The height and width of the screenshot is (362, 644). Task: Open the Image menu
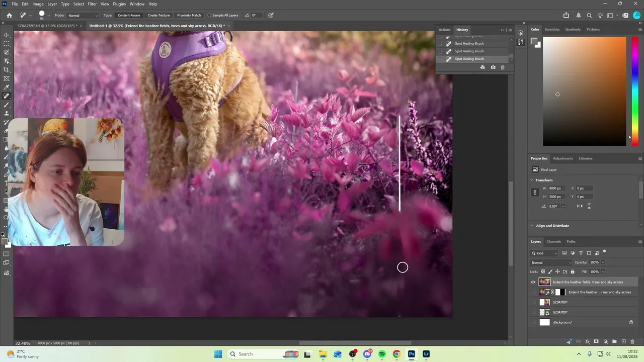[x=38, y=4]
